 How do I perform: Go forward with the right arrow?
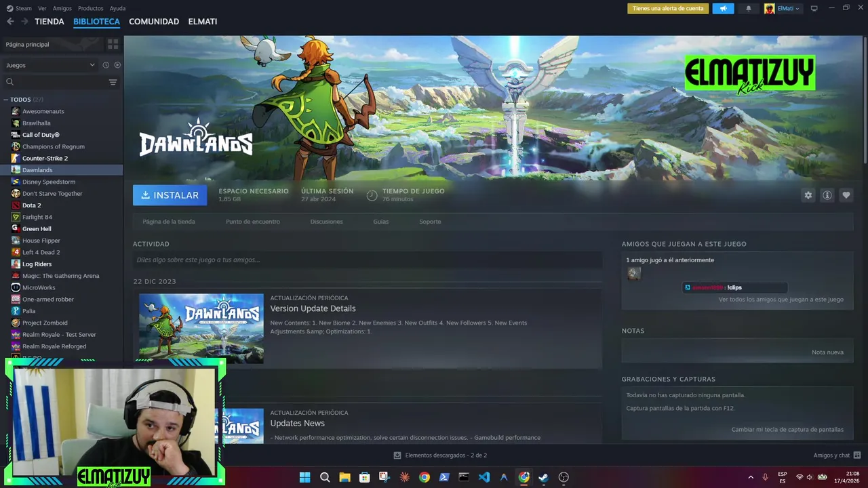pos(24,22)
